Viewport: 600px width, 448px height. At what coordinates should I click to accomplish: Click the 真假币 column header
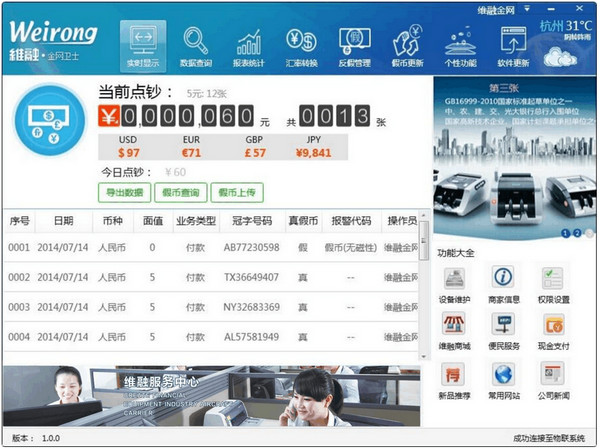[303, 221]
